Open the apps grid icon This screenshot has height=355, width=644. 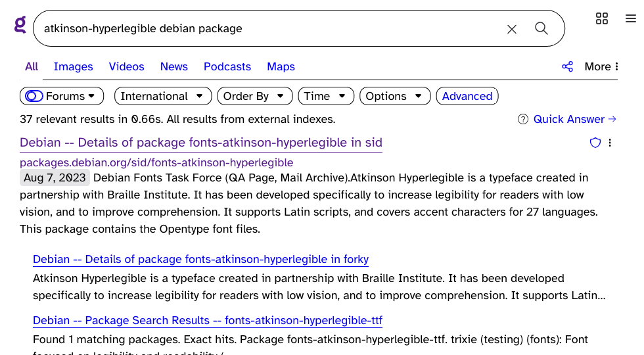click(602, 18)
